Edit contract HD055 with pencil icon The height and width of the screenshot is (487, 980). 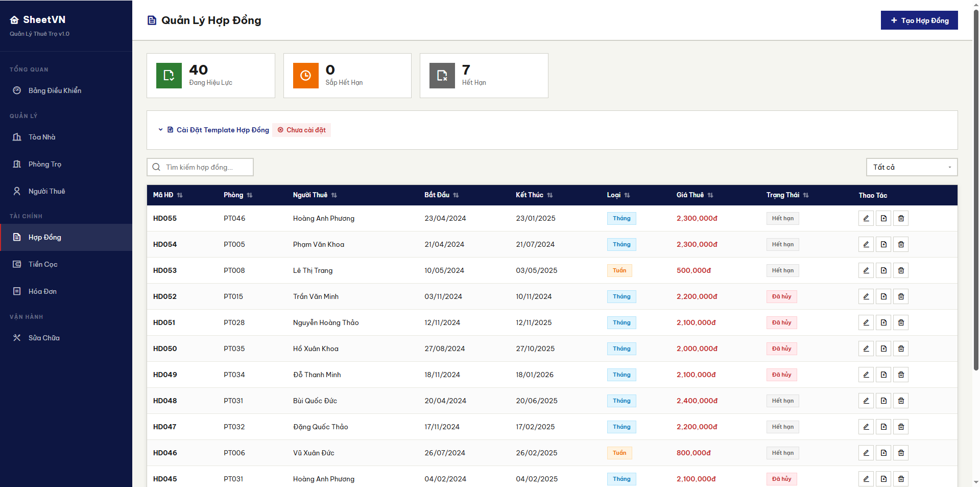click(x=866, y=218)
